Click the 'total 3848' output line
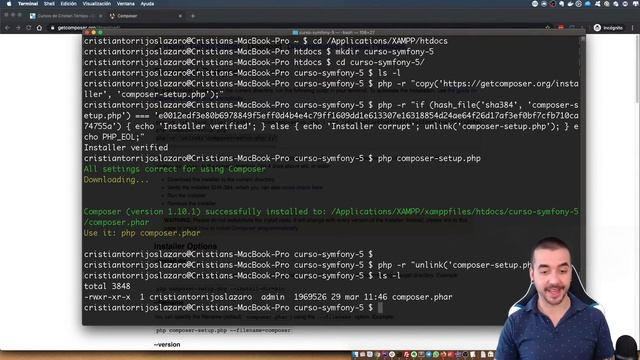Screen dimensions: 640x360 [107, 287]
